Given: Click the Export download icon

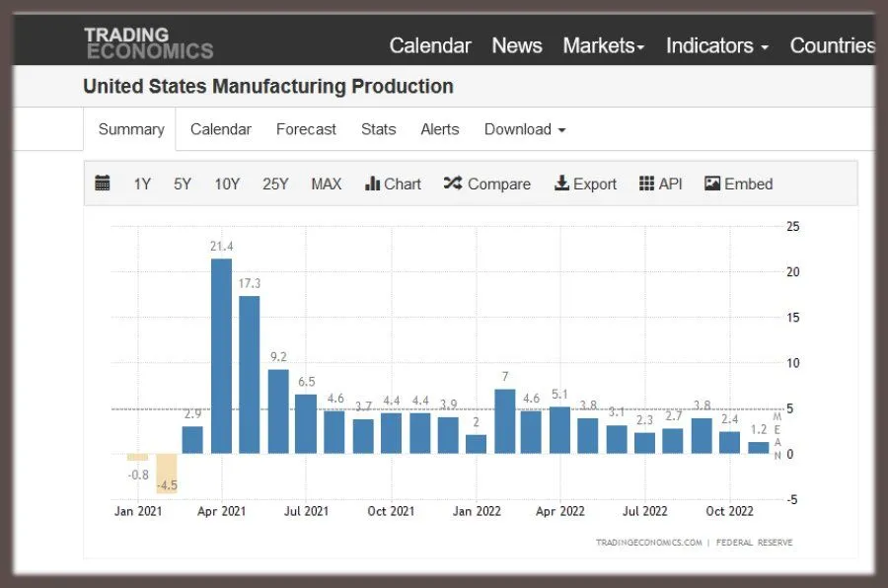Looking at the screenshot, I should [561, 184].
